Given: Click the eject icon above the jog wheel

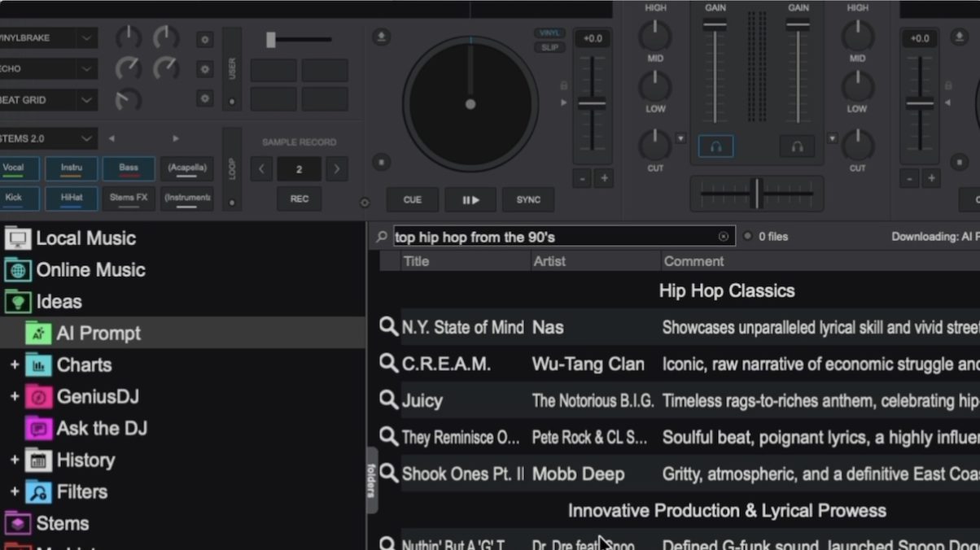Looking at the screenshot, I should point(381,37).
